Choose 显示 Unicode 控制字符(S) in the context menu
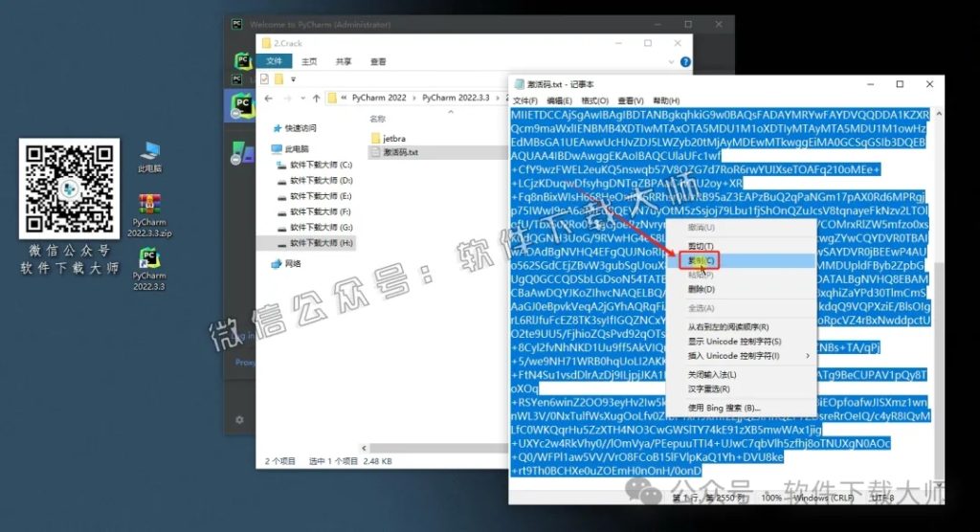This screenshot has width=980, height=532. click(742, 342)
